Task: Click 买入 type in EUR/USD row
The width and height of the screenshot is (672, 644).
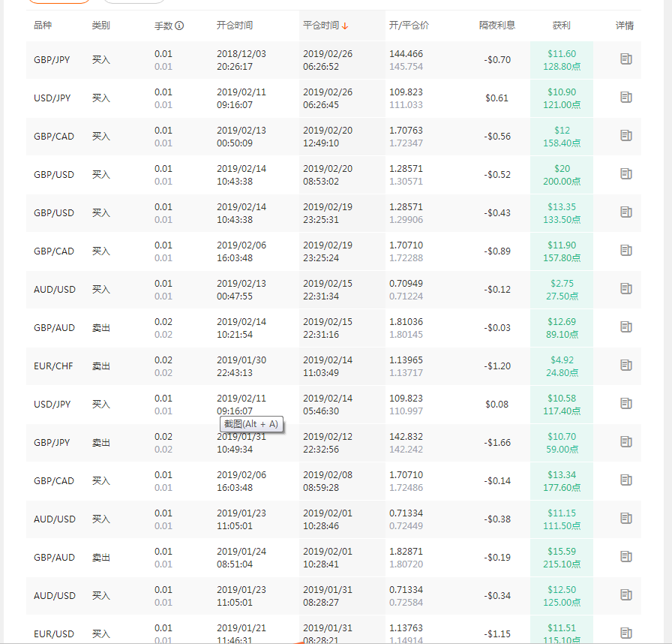Action: [101, 633]
